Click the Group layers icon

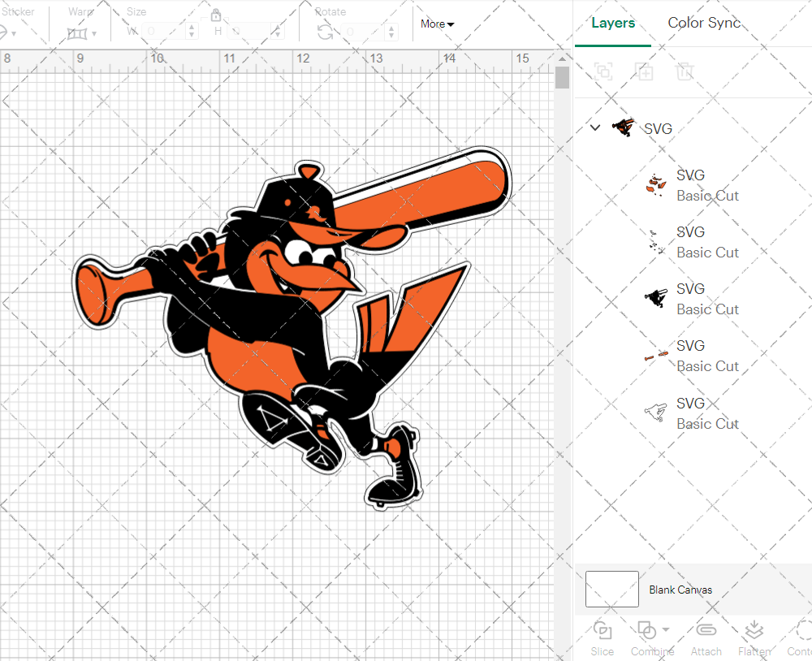[603, 71]
